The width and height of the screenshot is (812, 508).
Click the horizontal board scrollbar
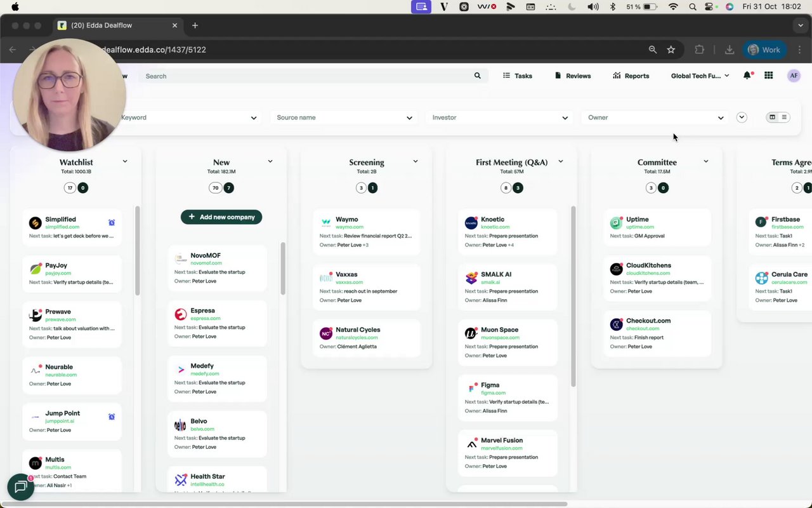[284, 504]
